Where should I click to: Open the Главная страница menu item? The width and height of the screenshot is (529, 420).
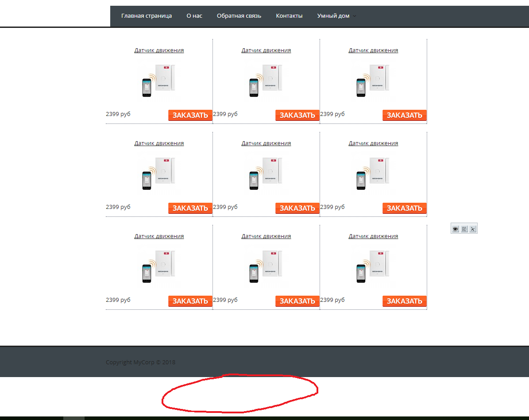(147, 16)
